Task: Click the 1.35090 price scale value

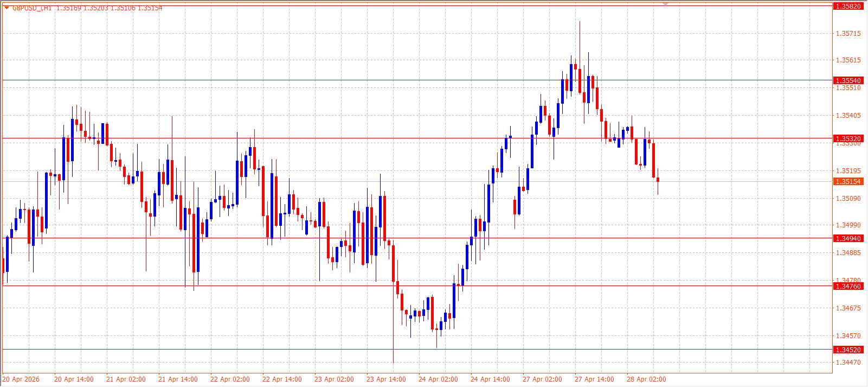Action: click(x=848, y=199)
